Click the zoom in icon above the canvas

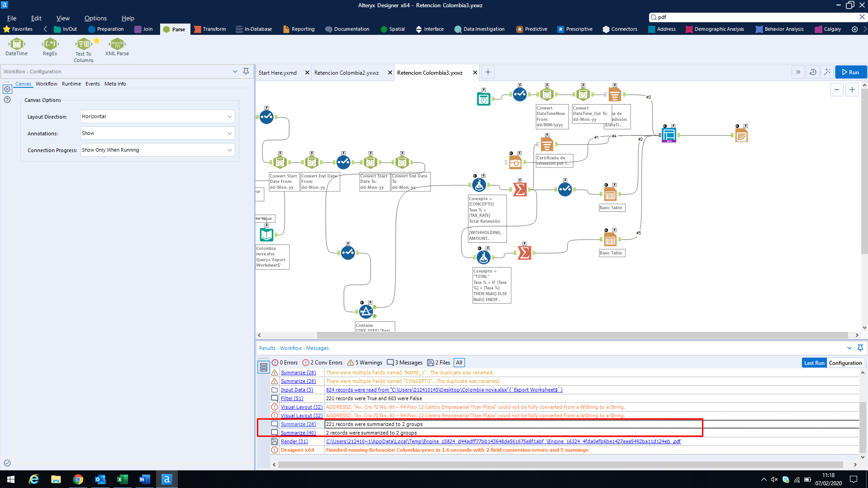(x=852, y=90)
